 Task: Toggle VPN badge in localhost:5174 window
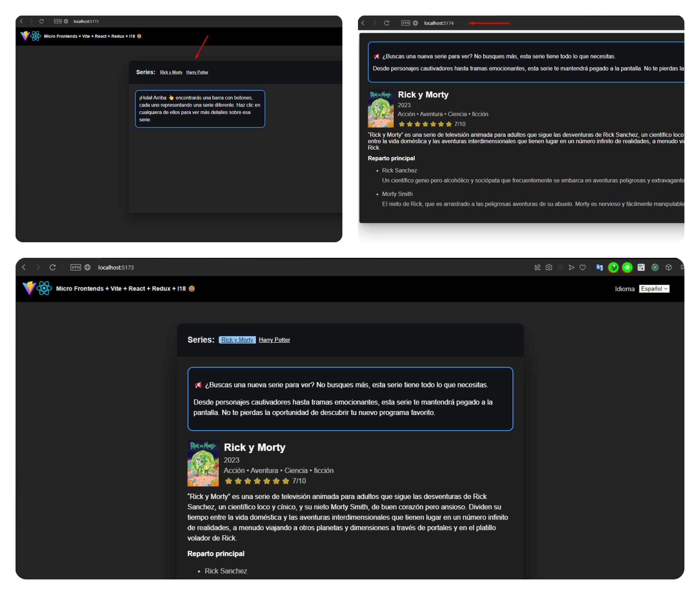(406, 23)
